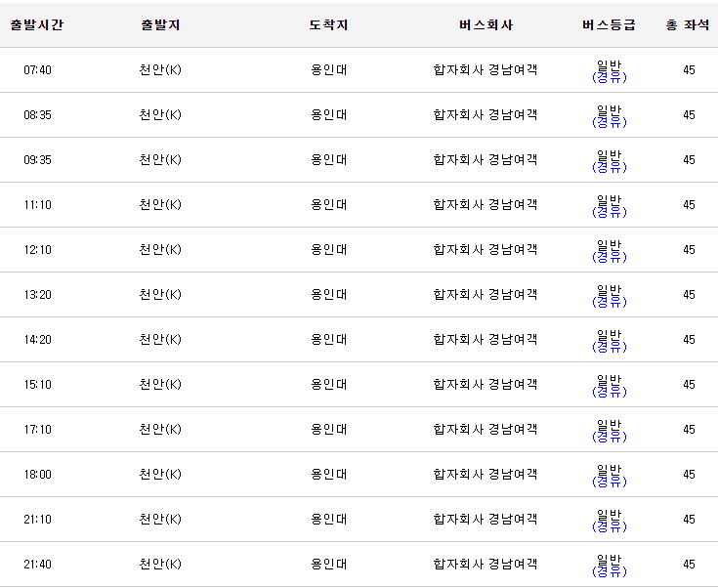Click 합자회사 경남여객 in the 17:10 row
The width and height of the screenshot is (718, 588).
(x=486, y=429)
